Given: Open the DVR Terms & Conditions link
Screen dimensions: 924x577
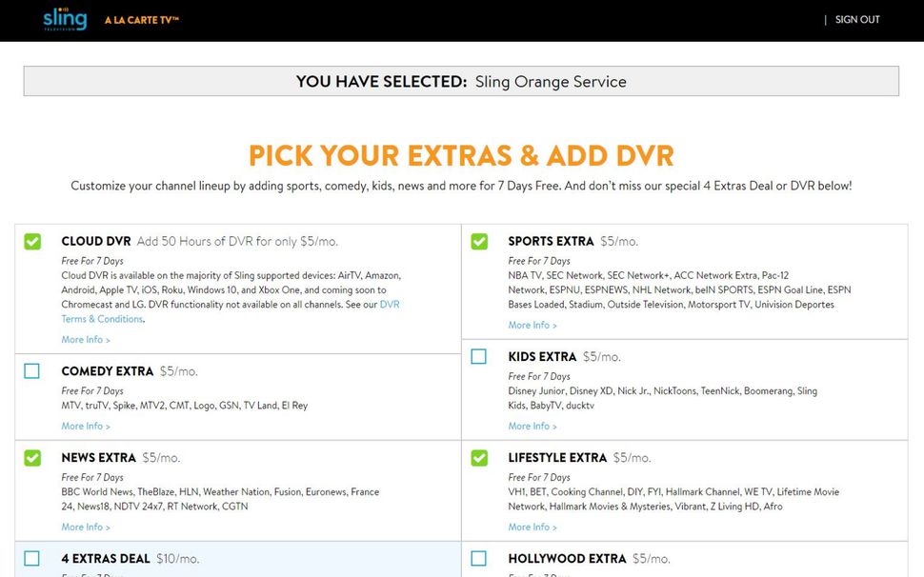Looking at the screenshot, I should (x=231, y=311).
